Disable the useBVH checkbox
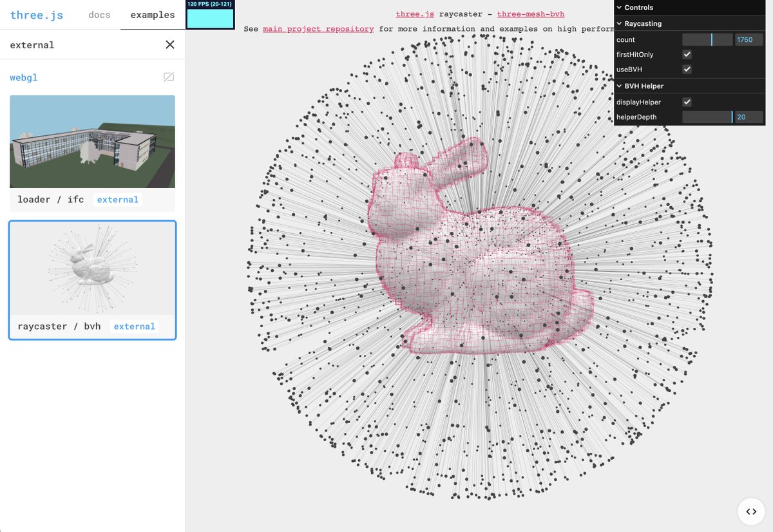 687,69
